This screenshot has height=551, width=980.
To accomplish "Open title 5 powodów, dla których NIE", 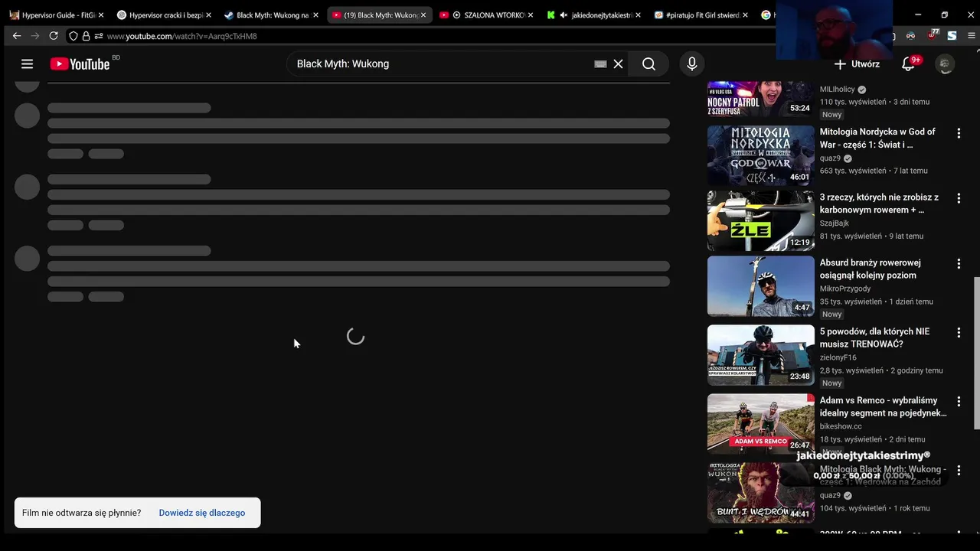I will tap(874, 337).
